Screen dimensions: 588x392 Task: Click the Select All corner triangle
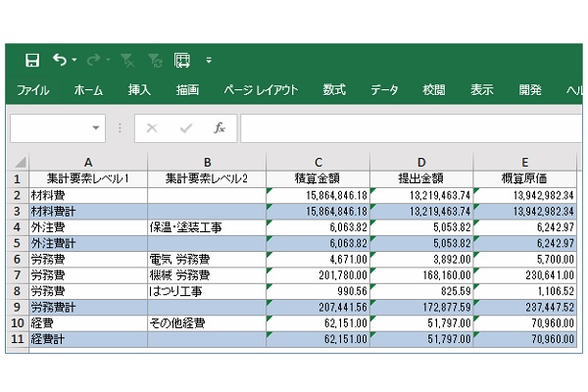point(19,163)
